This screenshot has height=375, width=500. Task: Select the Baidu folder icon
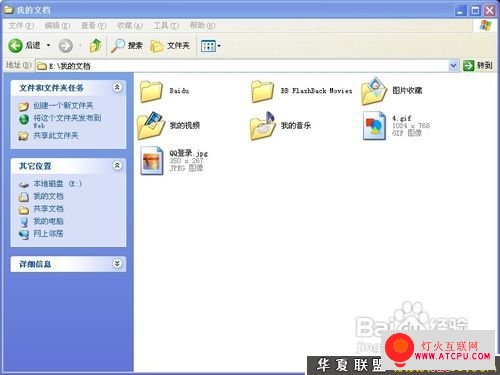click(151, 91)
